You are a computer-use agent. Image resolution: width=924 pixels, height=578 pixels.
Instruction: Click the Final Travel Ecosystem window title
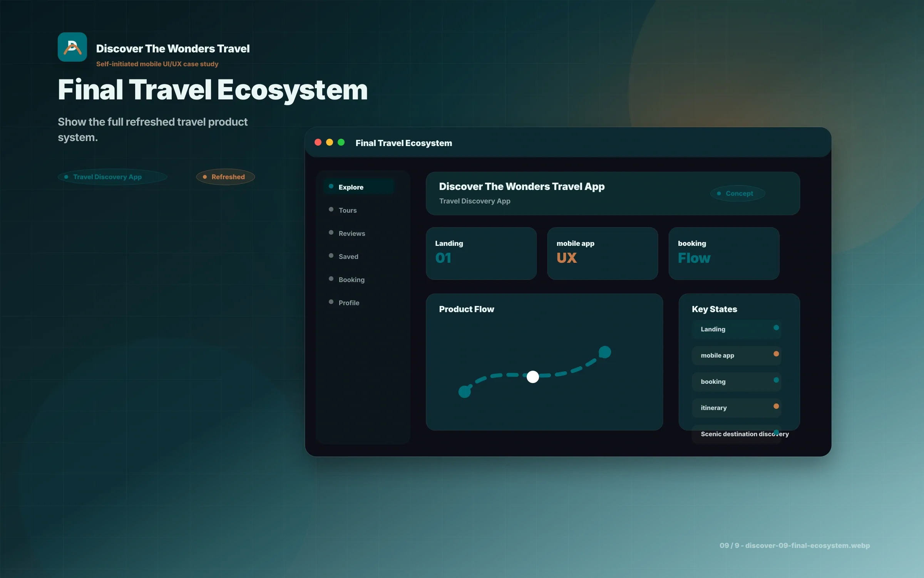(404, 143)
